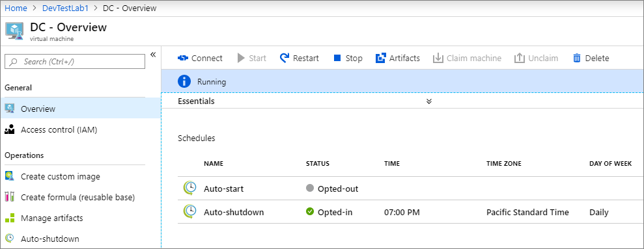Click the DC virtual machine header icon
644x249 pixels.
[14, 31]
